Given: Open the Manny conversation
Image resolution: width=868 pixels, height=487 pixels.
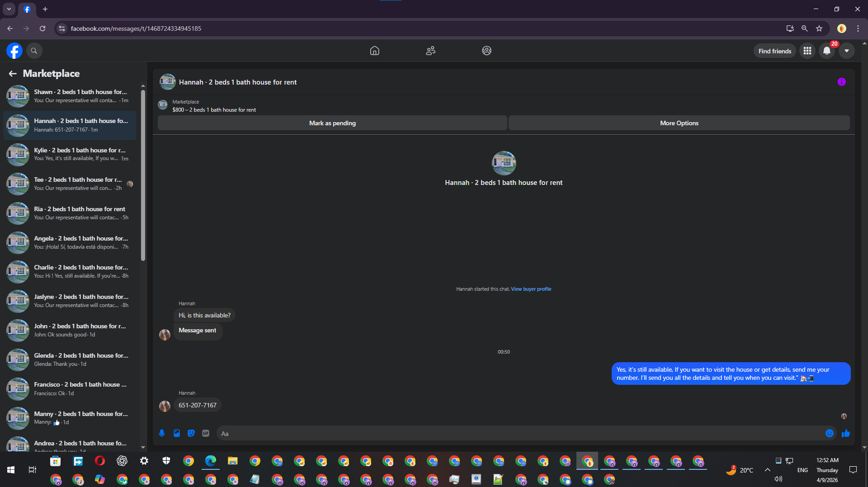Looking at the screenshot, I should coord(70,418).
